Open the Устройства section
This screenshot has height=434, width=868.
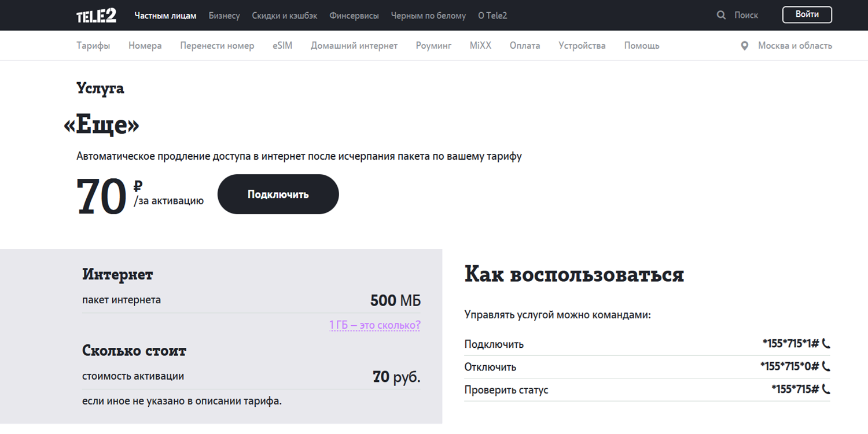tap(582, 46)
